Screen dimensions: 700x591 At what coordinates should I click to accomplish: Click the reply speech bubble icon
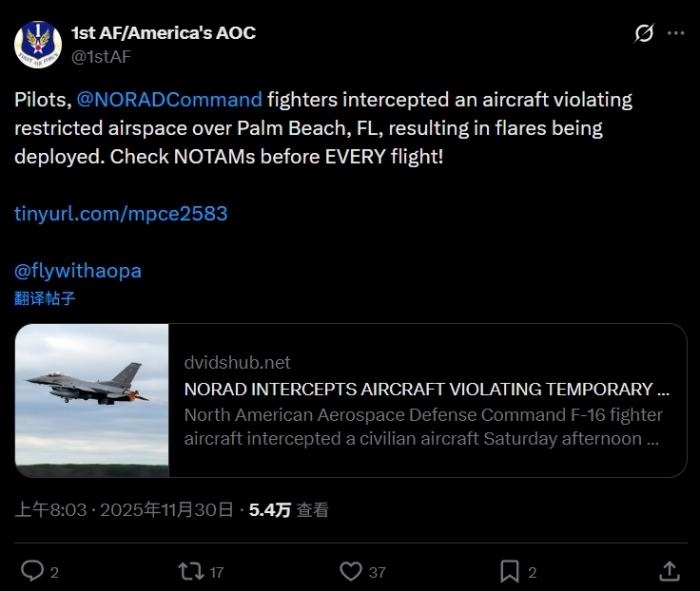[x=32, y=571]
